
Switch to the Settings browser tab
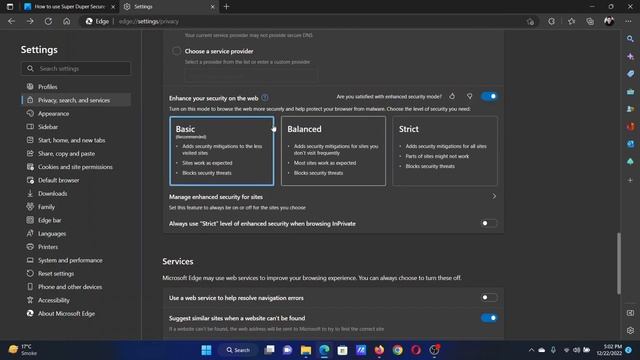[169, 7]
